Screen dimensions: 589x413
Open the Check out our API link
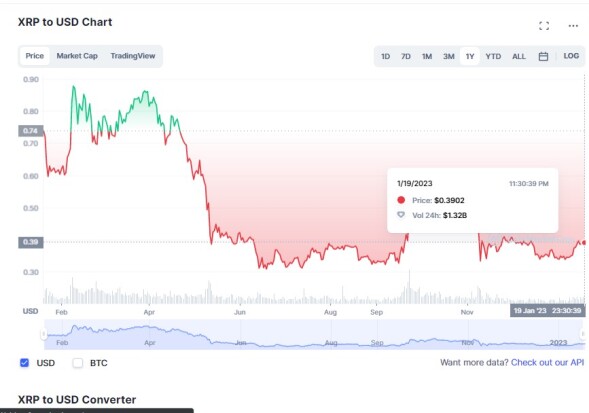pos(547,363)
